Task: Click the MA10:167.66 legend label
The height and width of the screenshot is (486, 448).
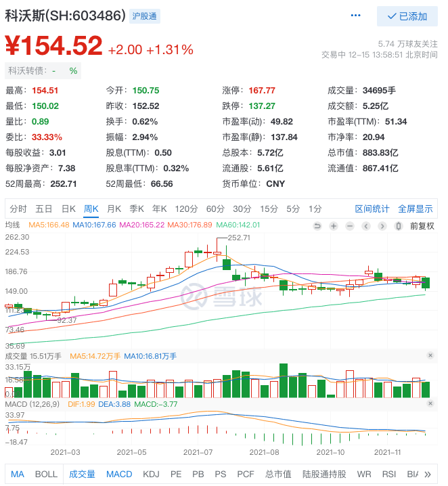Action: pyautogui.click(x=94, y=225)
